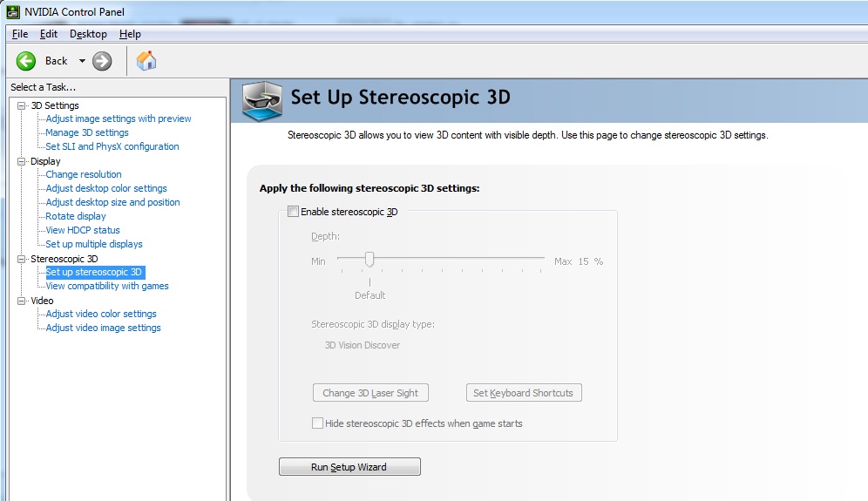
Task: Enable stereoscopic 3D checkbox
Action: pos(294,212)
